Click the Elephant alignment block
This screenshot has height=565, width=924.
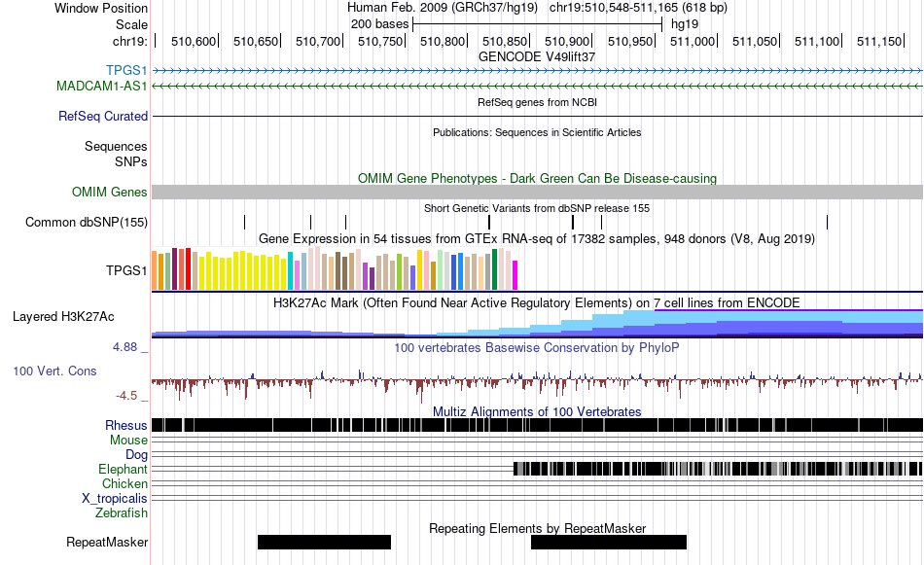coord(718,469)
